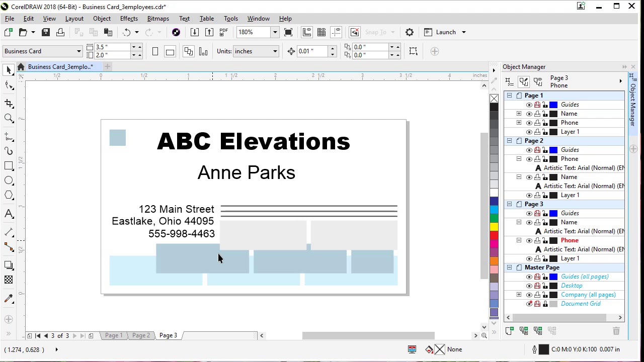Toggle visibility of Page 3 Phone layer
This screenshot has width=644, height=362.
pos(529,240)
